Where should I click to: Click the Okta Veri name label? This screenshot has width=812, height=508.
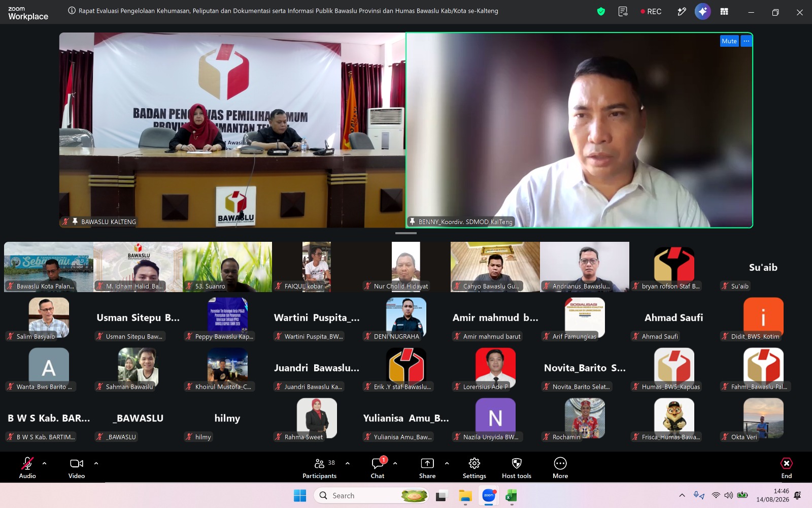[744, 437]
